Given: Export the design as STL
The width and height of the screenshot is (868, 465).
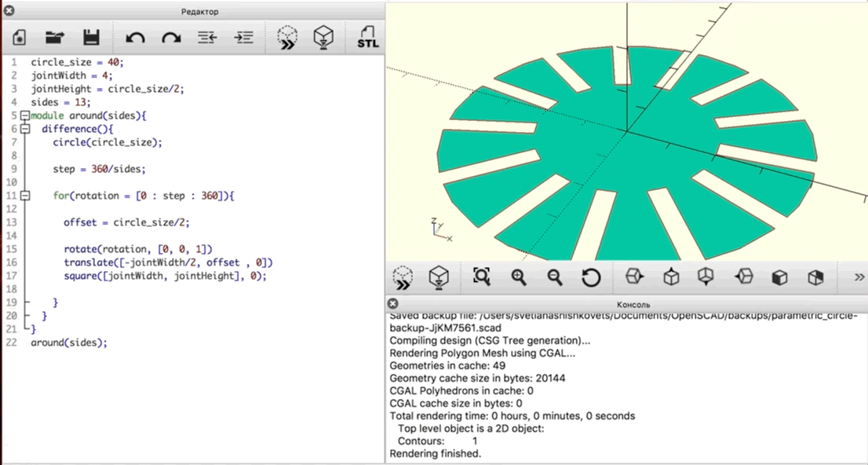Looking at the screenshot, I should 367,37.
